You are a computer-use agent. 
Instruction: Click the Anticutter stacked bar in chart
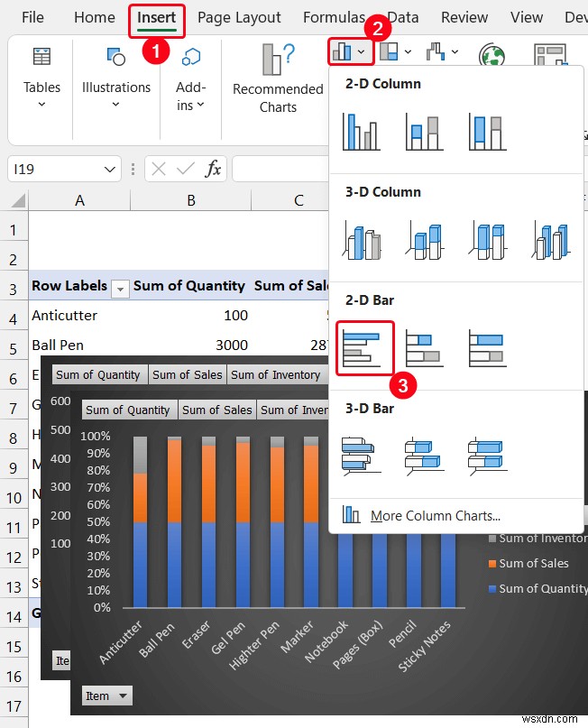140,521
